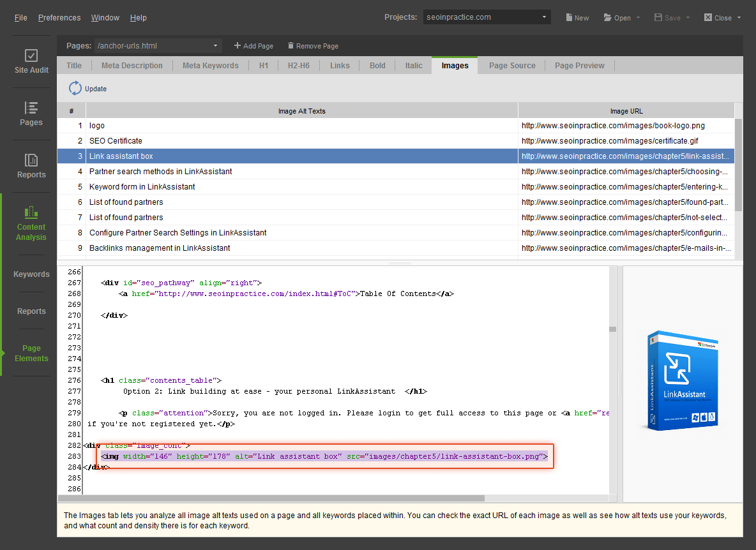The height and width of the screenshot is (550, 756).
Task: Click the Update refresh icon
Action: [75, 89]
